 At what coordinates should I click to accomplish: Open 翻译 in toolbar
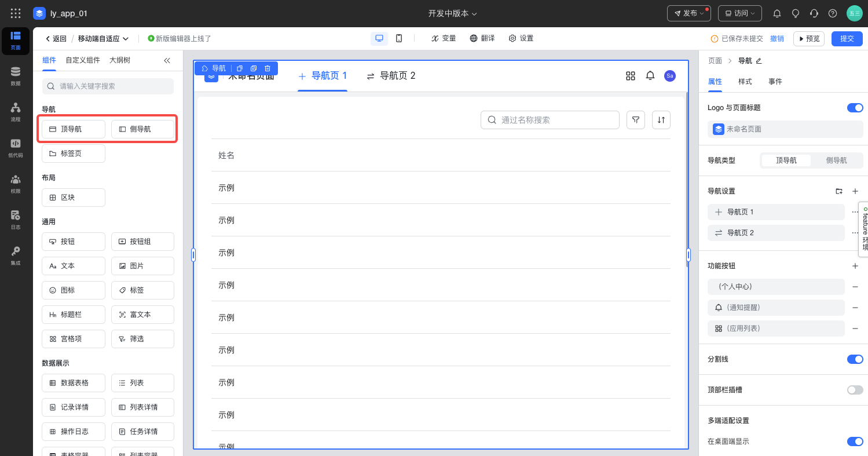(482, 38)
